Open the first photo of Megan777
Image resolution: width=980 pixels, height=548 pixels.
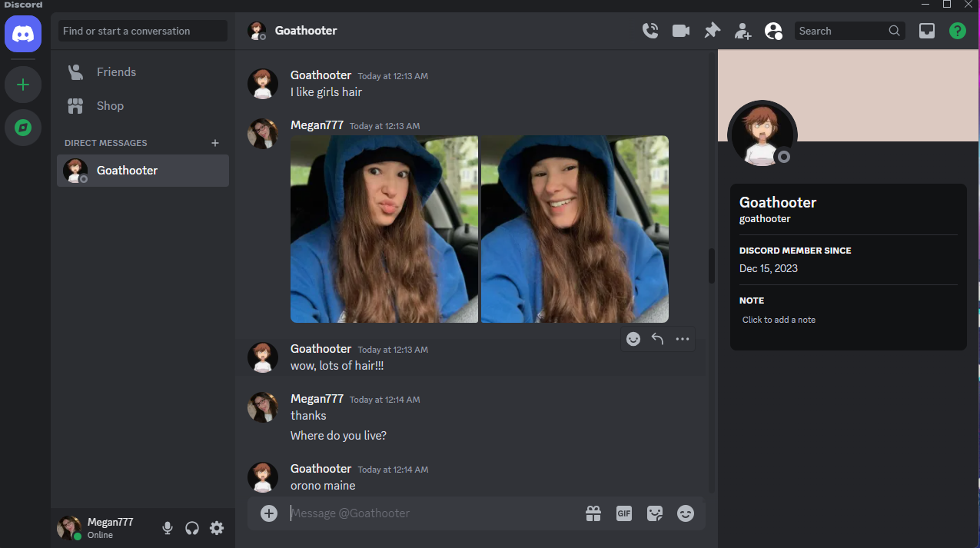point(384,229)
